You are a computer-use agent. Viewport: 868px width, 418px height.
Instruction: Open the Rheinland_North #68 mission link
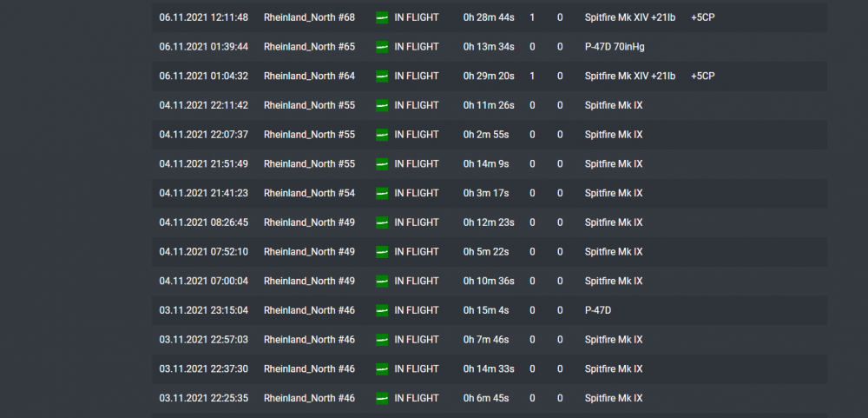point(309,17)
